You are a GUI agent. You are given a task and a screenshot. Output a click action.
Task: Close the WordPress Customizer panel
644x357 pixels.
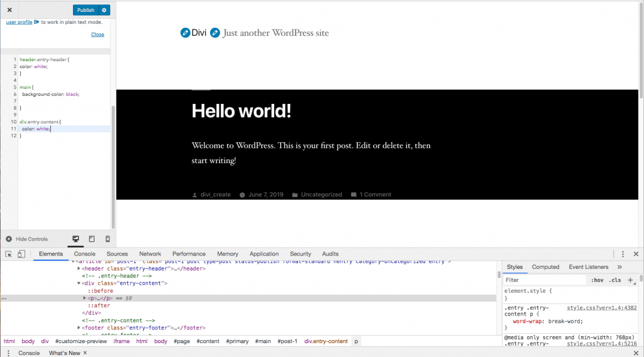click(x=9, y=10)
